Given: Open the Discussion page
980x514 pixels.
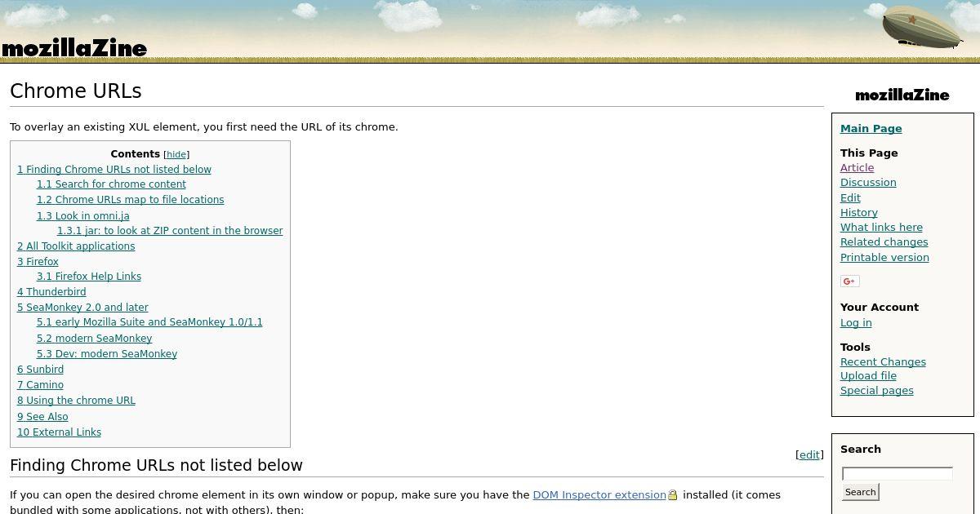Looking at the screenshot, I should (868, 183).
